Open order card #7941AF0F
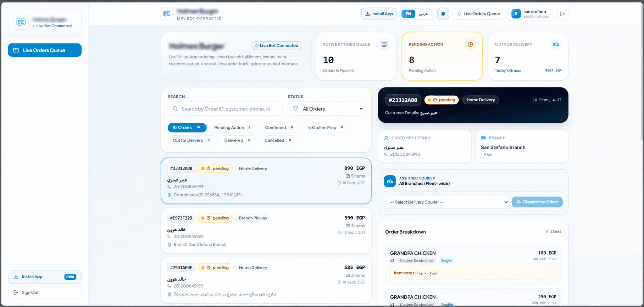The width and height of the screenshot is (644, 307). pos(266,281)
